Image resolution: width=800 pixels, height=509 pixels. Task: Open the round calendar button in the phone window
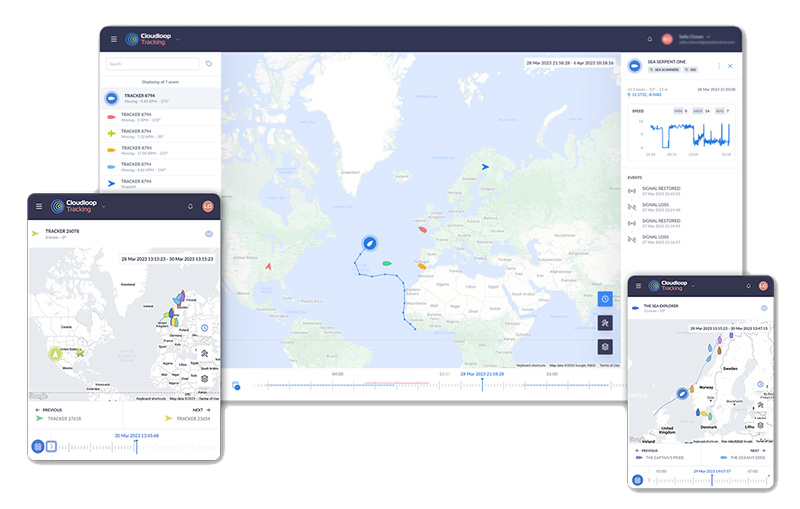coord(637,480)
